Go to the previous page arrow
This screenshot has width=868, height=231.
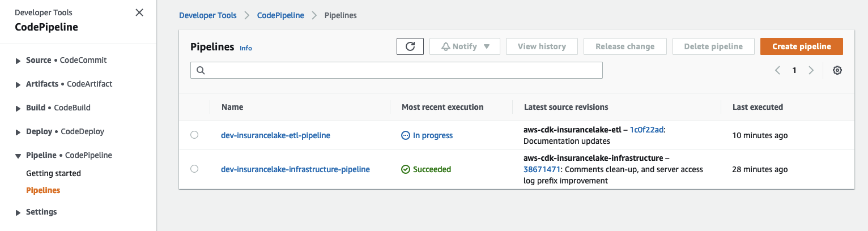click(x=777, y=70)
